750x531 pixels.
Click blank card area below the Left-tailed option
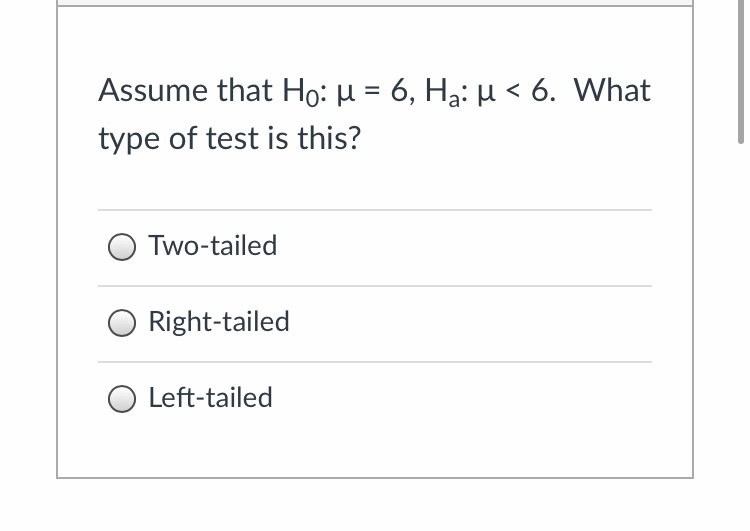[x=375, y=450]
